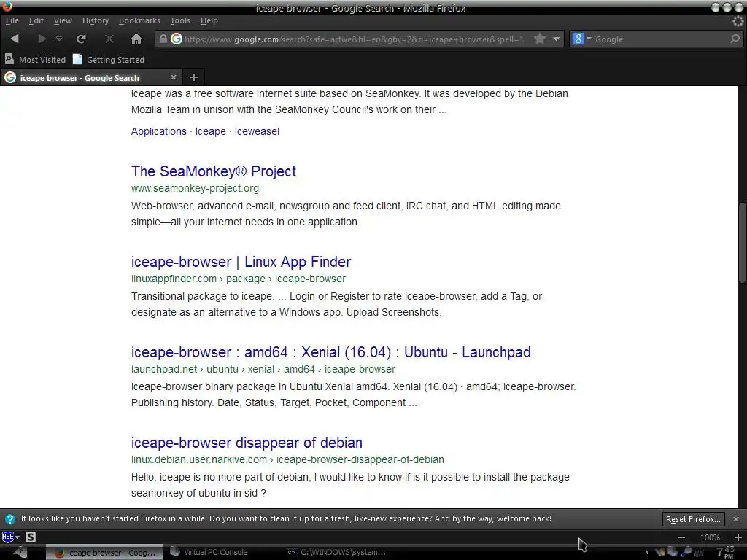The width and height of the screenshot is (747, 560).
Task: Click the 100% zoom level indicator
Action: (710, 537)
